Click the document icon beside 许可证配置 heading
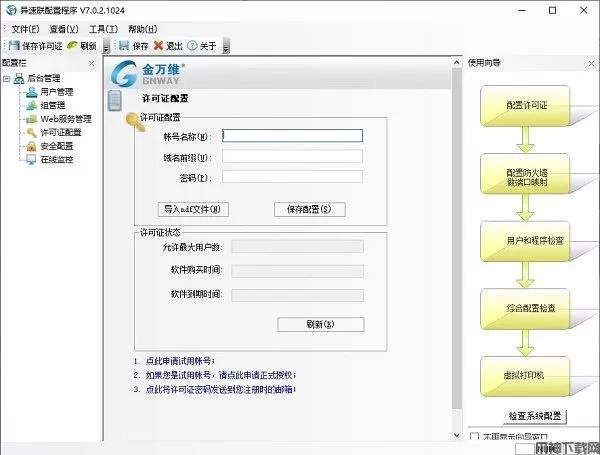This screenshot has width=600, height=455. tap(114, 101)
